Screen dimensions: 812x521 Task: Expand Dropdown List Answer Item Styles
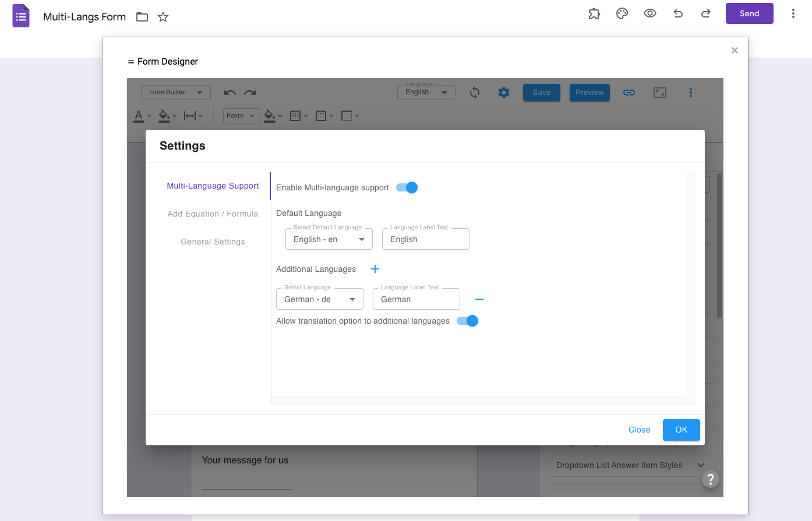pyautogui.click(x=631, y=465)
